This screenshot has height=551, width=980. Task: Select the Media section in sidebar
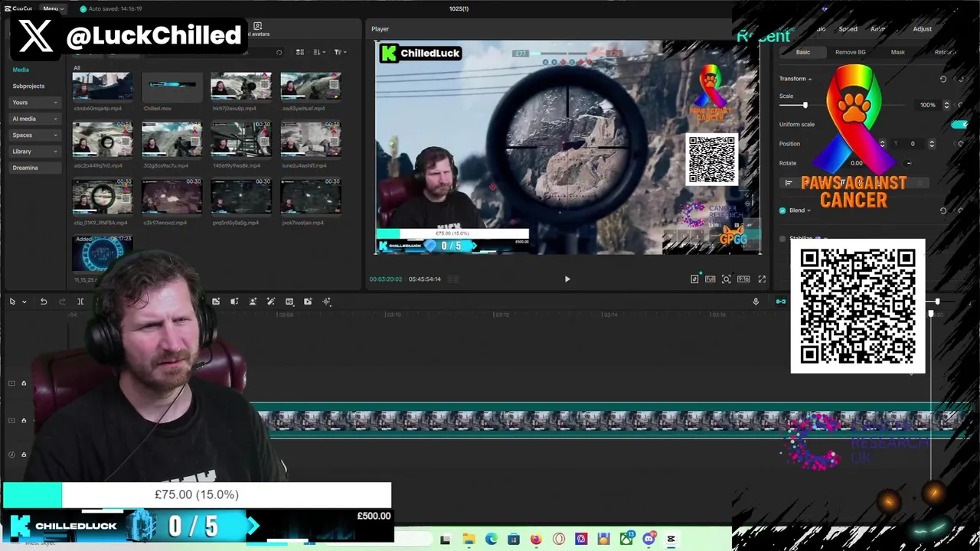[x=21, y=70]
